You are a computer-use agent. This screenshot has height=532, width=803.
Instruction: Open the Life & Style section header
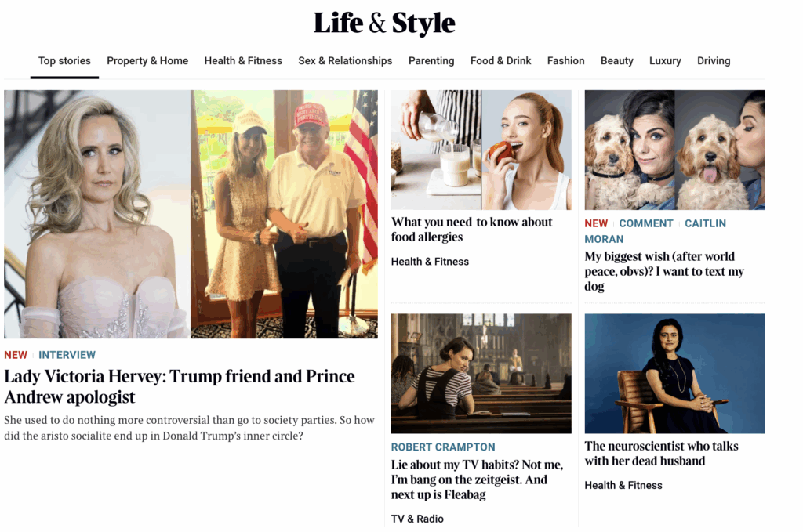pyautogui.click(x=384, y=24)
